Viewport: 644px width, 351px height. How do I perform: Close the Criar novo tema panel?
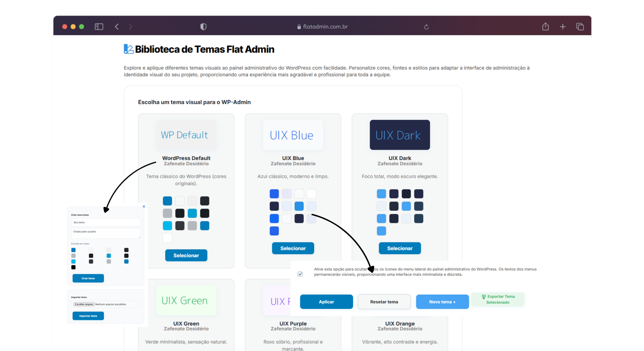[144, 207]
